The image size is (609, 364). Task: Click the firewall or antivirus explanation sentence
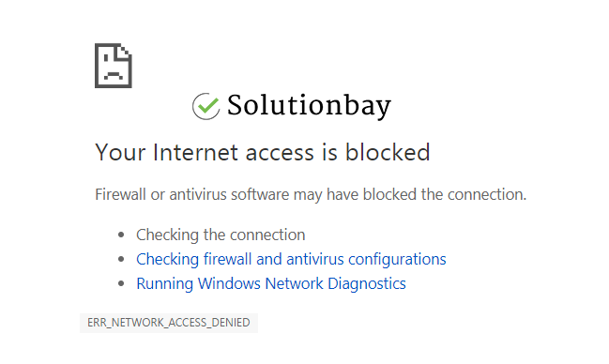click(311, 194)
